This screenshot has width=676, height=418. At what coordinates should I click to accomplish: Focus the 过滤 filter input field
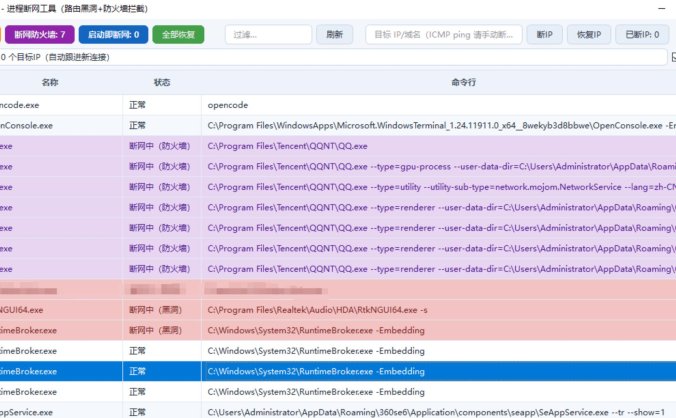268,34
